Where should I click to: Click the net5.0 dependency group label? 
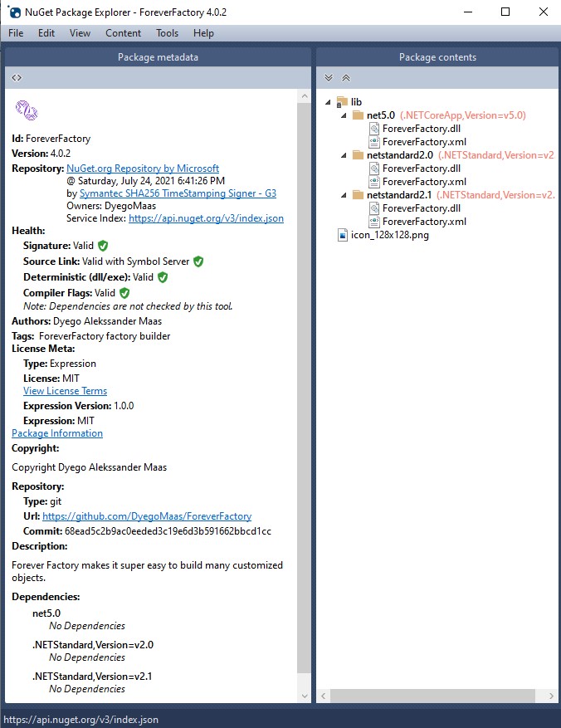(46, 613)
